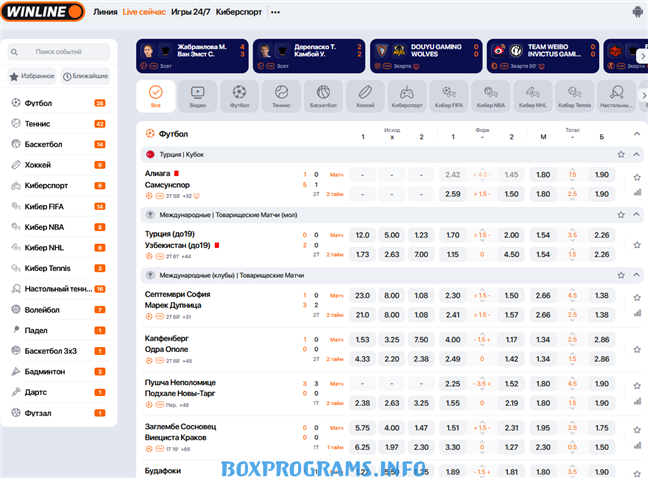The width and height of the screenshot is (648, 478).
Task: Collapse the Турция | Кубок league
Action: (637, 155)
